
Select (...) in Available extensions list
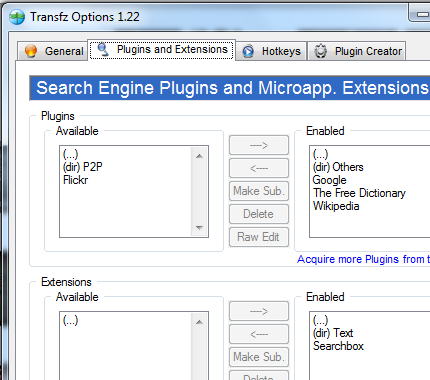70,320
